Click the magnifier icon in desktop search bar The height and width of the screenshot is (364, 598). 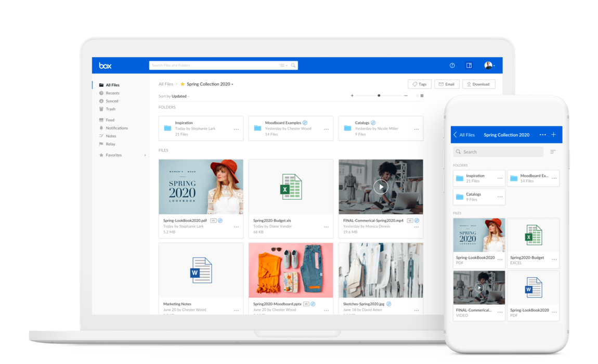click(293, 66)
